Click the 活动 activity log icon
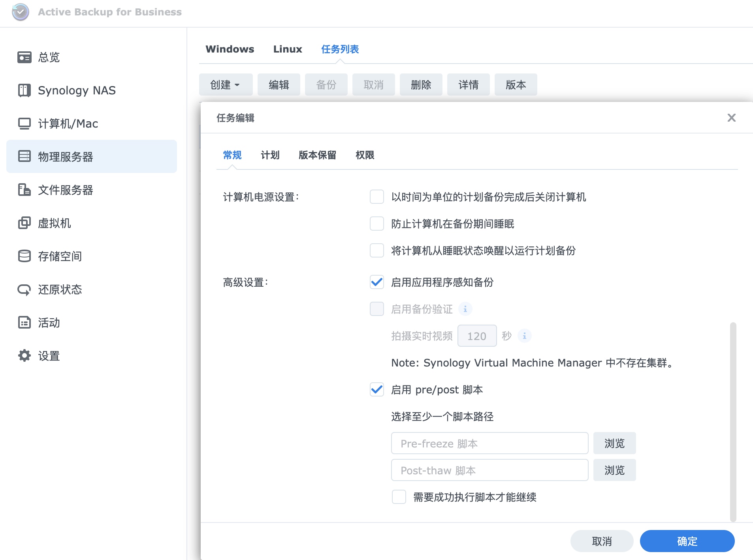The height and width of the screenshot is (560, 753). click(x=24, y=322)
